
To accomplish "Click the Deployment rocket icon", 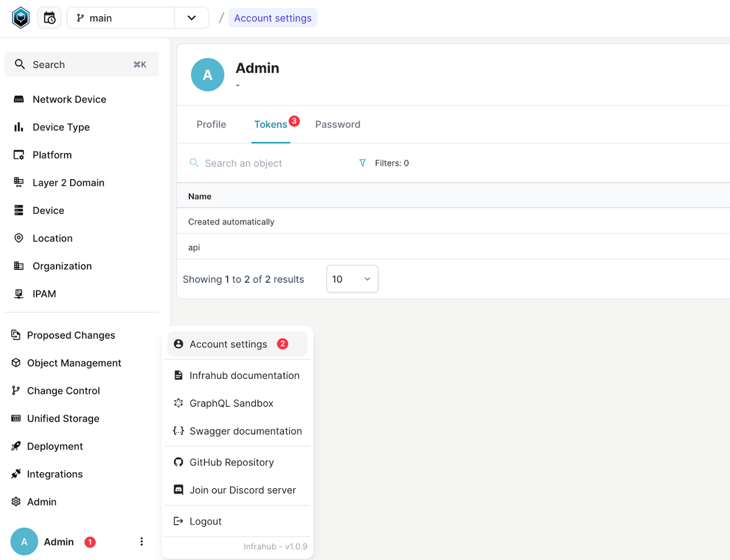I will coord(16,446).
